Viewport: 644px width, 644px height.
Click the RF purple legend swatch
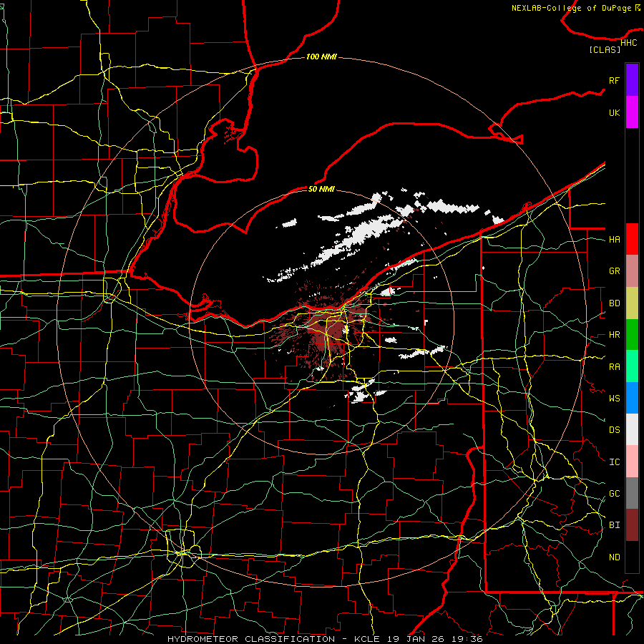[x=632, y=80]
